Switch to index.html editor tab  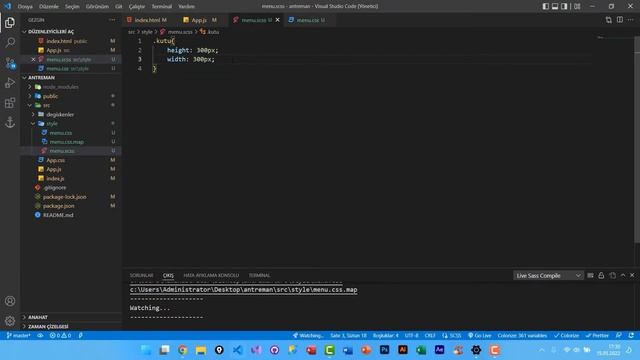tap(147, 20)
